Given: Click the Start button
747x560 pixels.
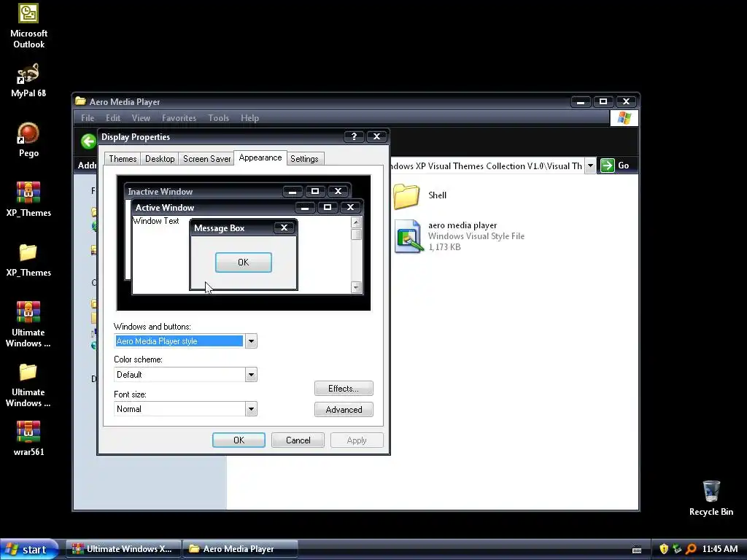Looking at the screenshot, I should point(28,550).
